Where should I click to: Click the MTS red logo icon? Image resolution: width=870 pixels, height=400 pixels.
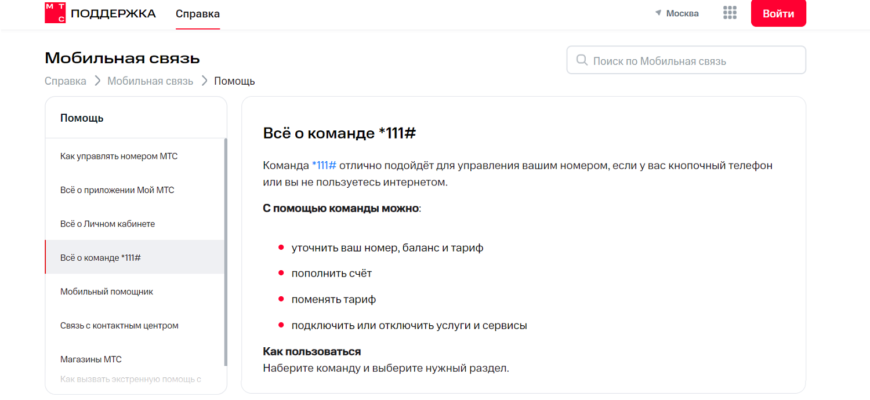(55, 13)
